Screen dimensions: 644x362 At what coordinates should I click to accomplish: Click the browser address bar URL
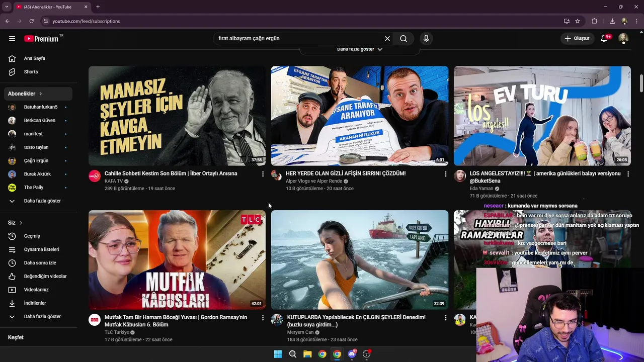pyautogui.click(x=86, y=21)
